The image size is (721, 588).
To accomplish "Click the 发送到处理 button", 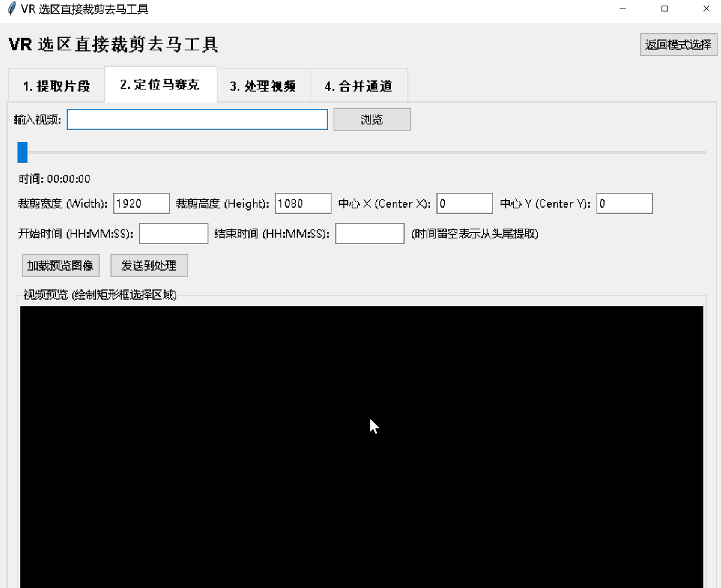I will point(149,265).
